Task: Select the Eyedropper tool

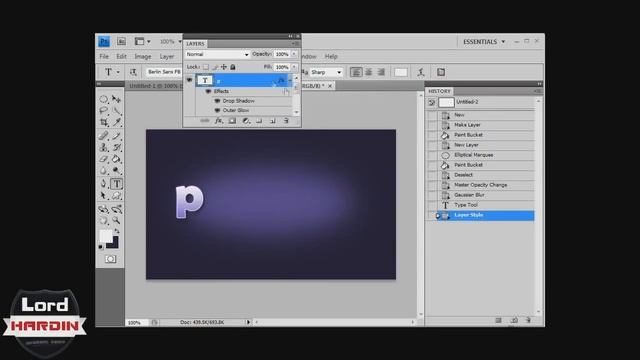Action: click(x=117, y=122)
